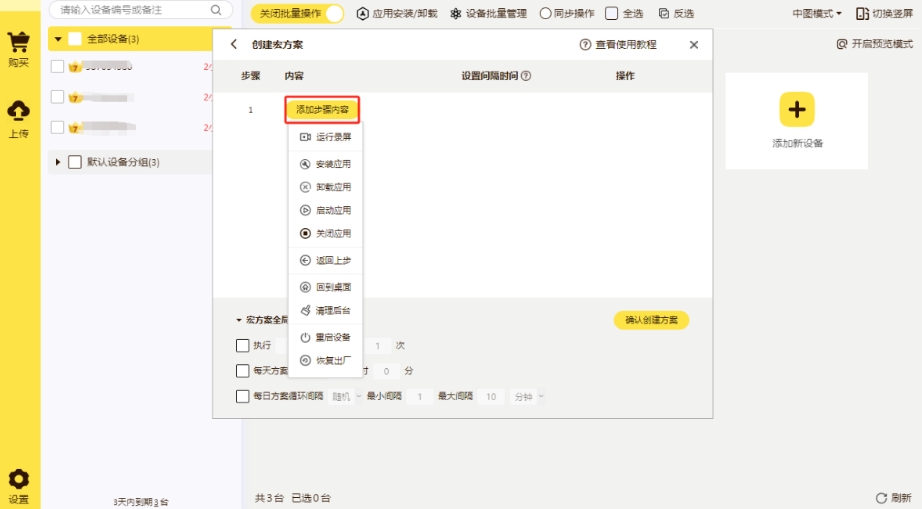Enable the 每日方案循环间隔 checkbox
The height and width of the screenshot is (509, 922).
[x=242, y=396]
